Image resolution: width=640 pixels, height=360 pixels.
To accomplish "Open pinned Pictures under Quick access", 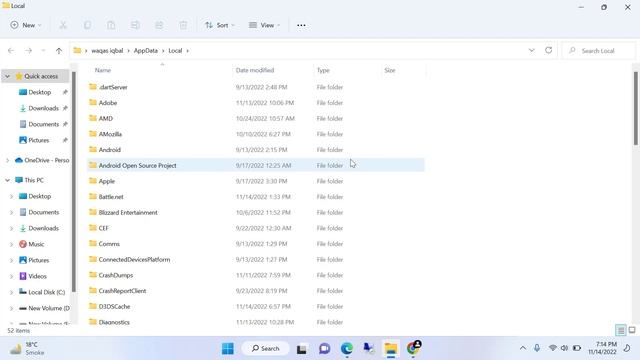I will point(39,140).
